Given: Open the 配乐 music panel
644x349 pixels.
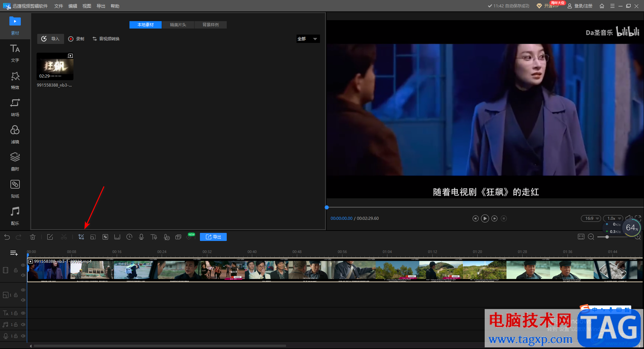Looking at the screenshot, I should point(15,216).
